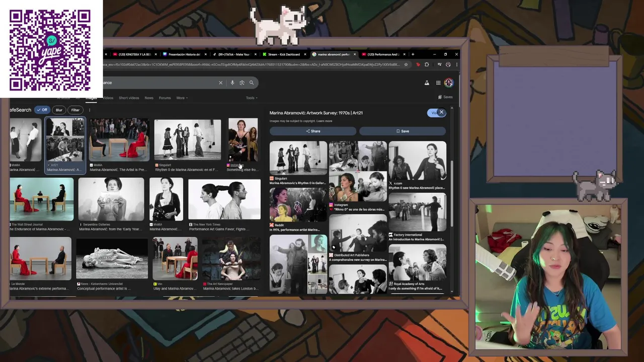The width and height of the screenshot is (644, 362).
Task: Open Search Labs flask icon
Action: tap(427, 83)
